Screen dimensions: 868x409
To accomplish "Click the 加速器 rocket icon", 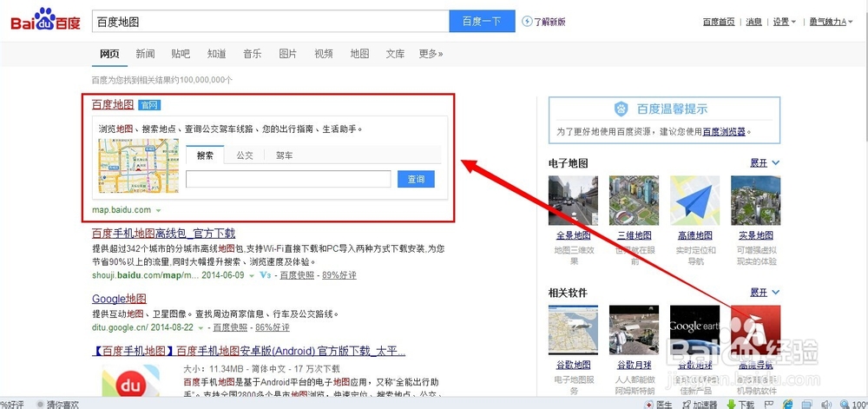I will tap(686, 405).
